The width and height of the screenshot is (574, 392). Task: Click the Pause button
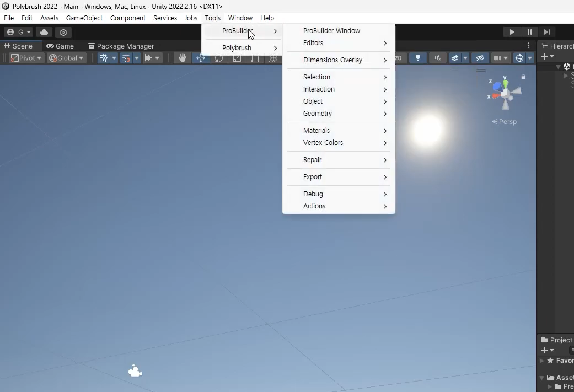tap(529, 32)
